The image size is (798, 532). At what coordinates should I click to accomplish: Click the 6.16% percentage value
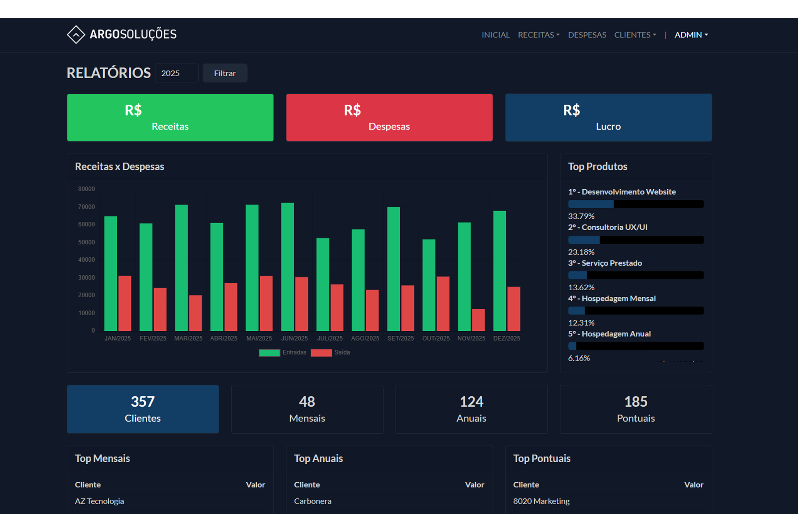579,358
